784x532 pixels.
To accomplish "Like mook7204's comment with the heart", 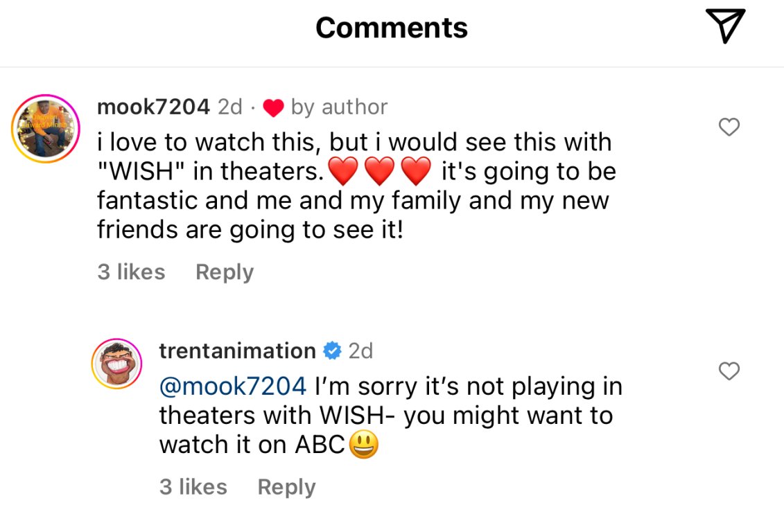I will tap(729, 127).
